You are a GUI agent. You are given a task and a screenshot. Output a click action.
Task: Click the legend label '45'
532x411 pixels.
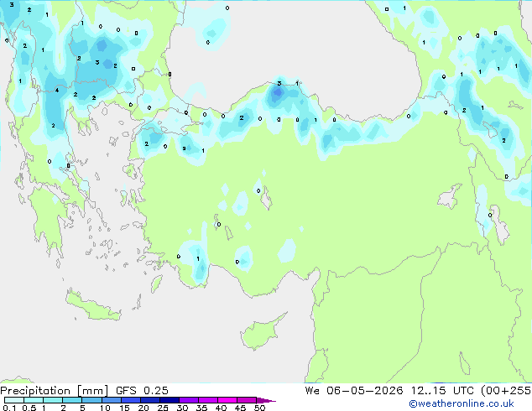241,408
